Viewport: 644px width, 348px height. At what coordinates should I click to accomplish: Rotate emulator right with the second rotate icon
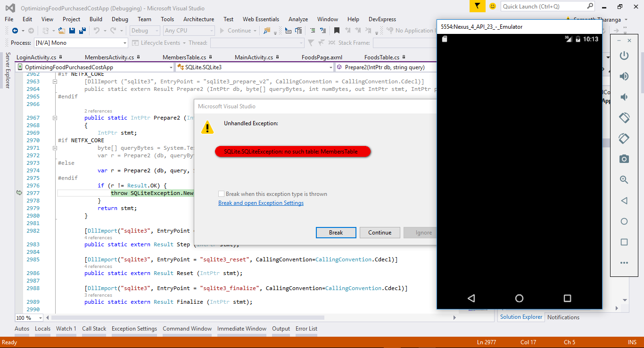tap(624, 138)
